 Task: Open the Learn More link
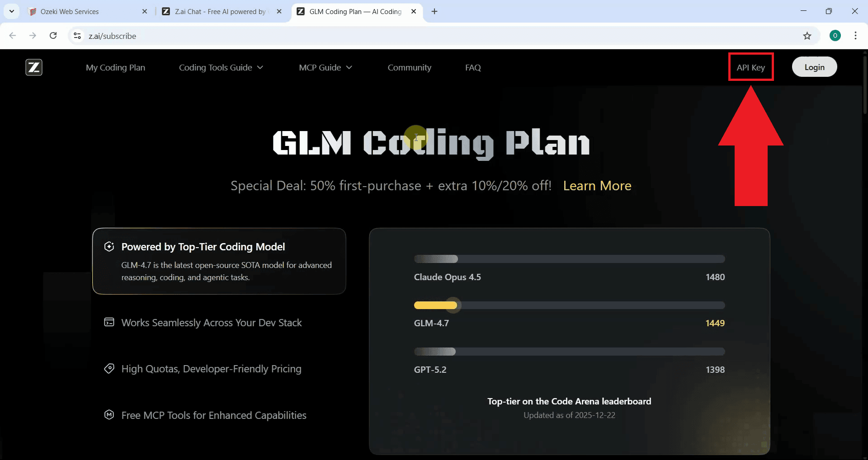(597, 185)
